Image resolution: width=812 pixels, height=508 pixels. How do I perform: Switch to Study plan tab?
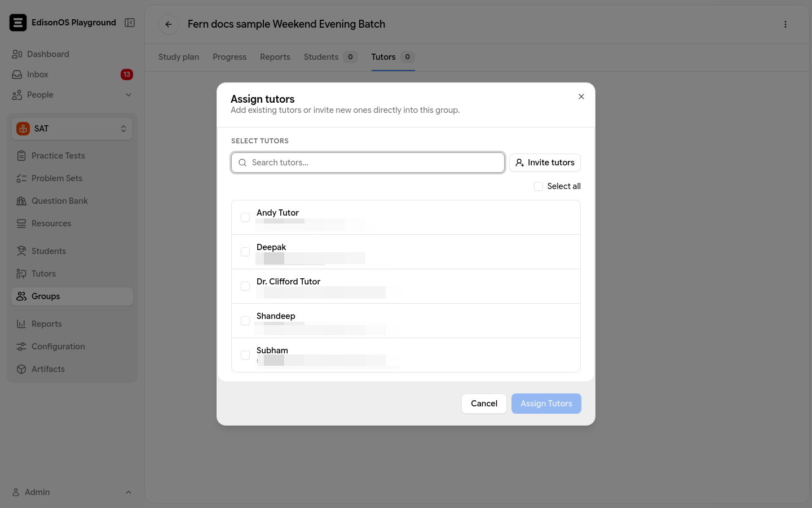179,57
